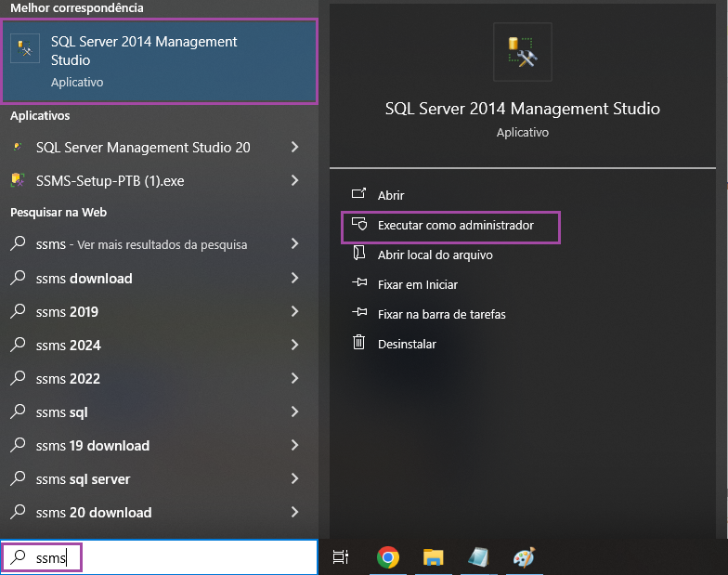Viewport: 728px width, 575px height.
Task: Select Fixar em Iniciar option
Action: [417, 285]
